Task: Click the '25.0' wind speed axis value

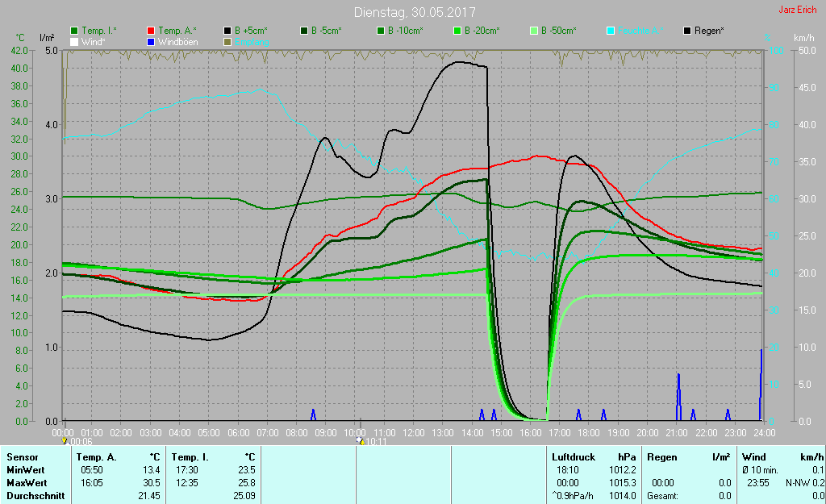Action: (x=807, y=236)
